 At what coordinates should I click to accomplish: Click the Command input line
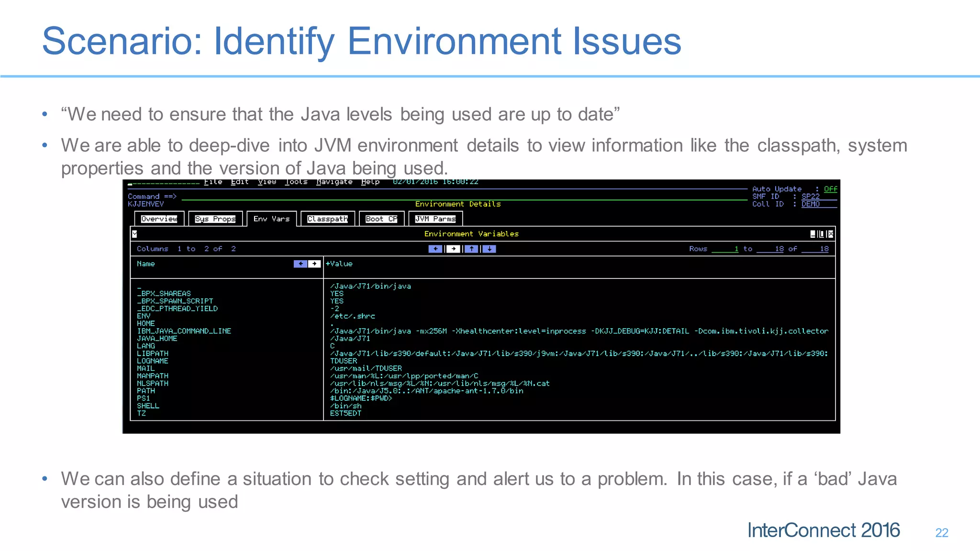click(464, 197)
